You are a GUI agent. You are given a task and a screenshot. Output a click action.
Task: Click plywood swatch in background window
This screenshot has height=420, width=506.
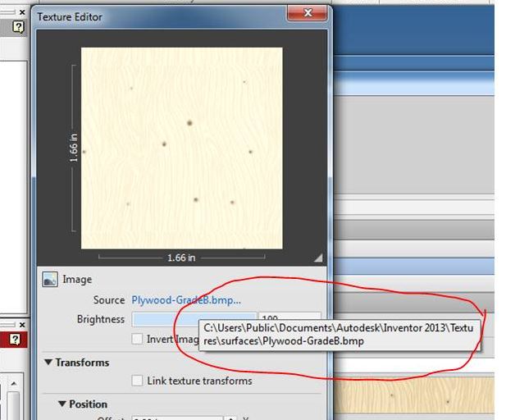click(x=413, y=395)
